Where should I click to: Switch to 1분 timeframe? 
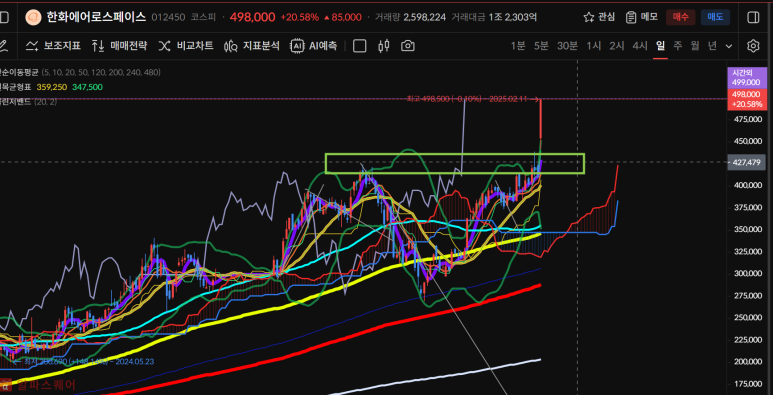[x=518, y=46]
